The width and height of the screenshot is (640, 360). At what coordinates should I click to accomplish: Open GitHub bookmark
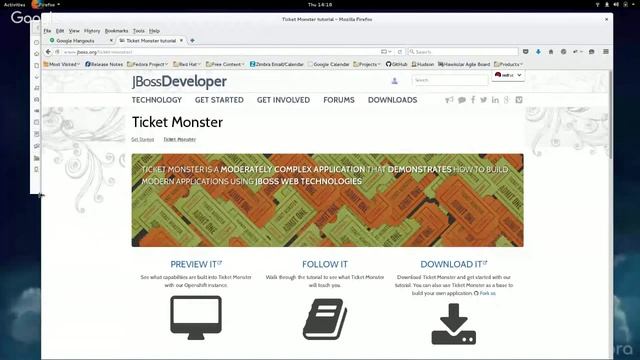coord(396,64)
